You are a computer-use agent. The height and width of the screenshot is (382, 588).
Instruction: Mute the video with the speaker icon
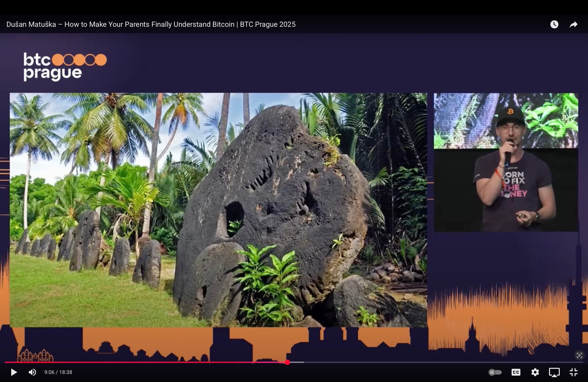32,372
